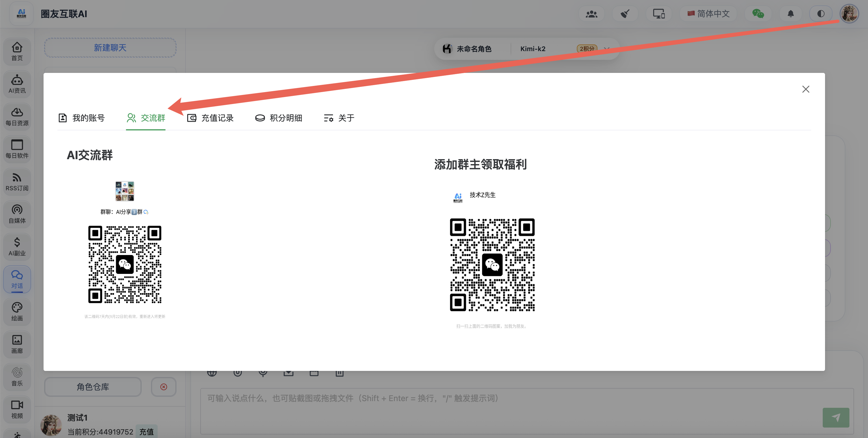Open RSS订阅 in the sidebar
This screenshot has height=438, width=868.
point(17,182)
